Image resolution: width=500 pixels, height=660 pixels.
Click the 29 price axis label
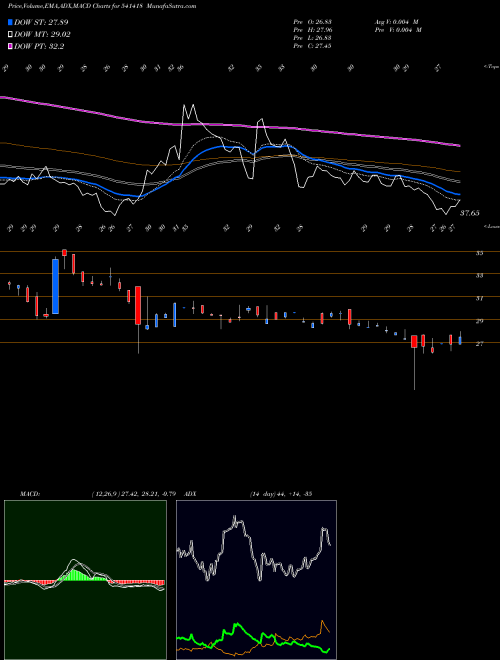tap(479, 321)
